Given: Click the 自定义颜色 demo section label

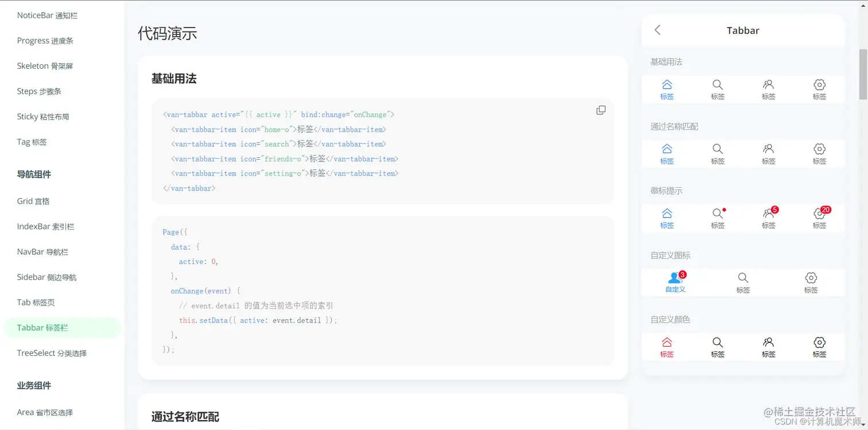Looking at the screenshot, I should (x=671, y=319).
